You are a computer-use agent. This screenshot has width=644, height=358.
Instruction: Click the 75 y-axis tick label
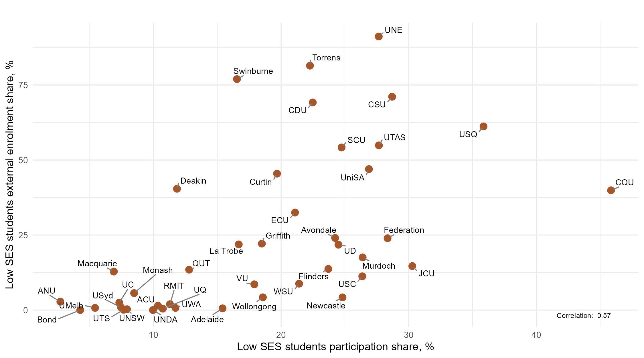pos(23,85)
